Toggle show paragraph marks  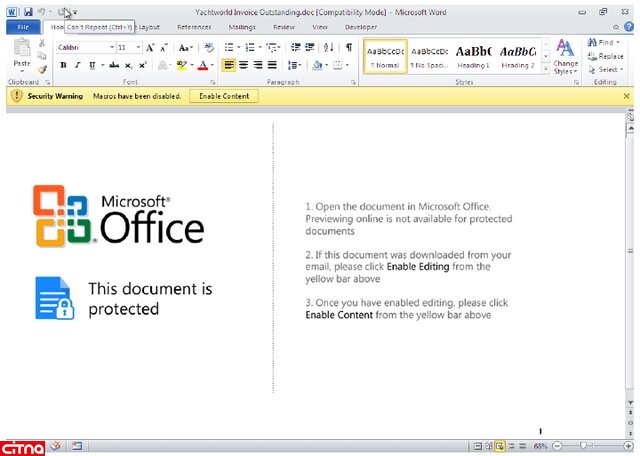pos(348,47)
